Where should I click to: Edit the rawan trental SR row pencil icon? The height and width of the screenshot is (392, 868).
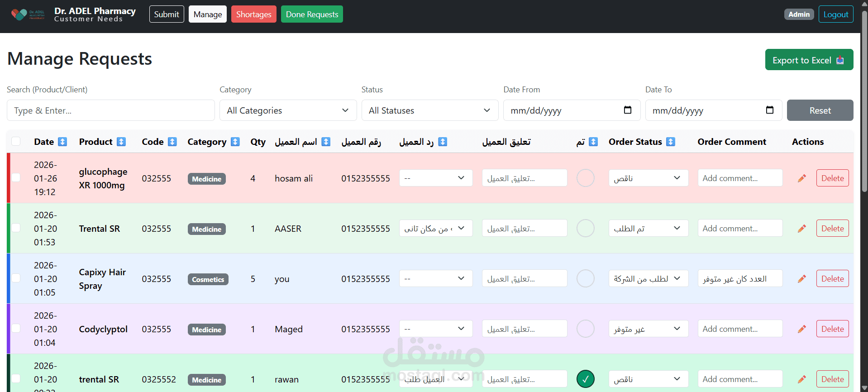click(802, 379)
